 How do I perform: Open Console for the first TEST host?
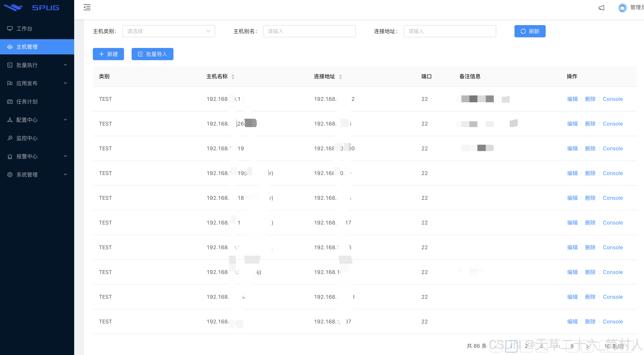click(613, 99)
